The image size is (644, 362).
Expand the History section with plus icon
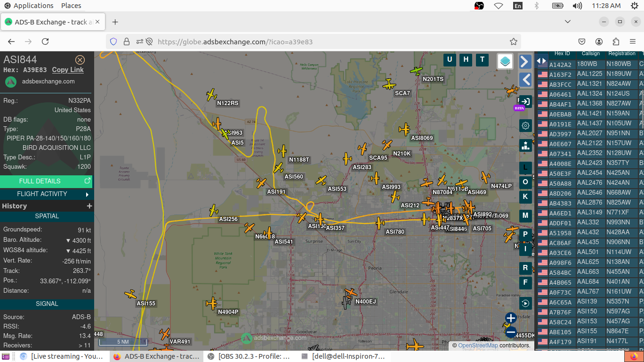pyautogui.click(x=89, y=206)
